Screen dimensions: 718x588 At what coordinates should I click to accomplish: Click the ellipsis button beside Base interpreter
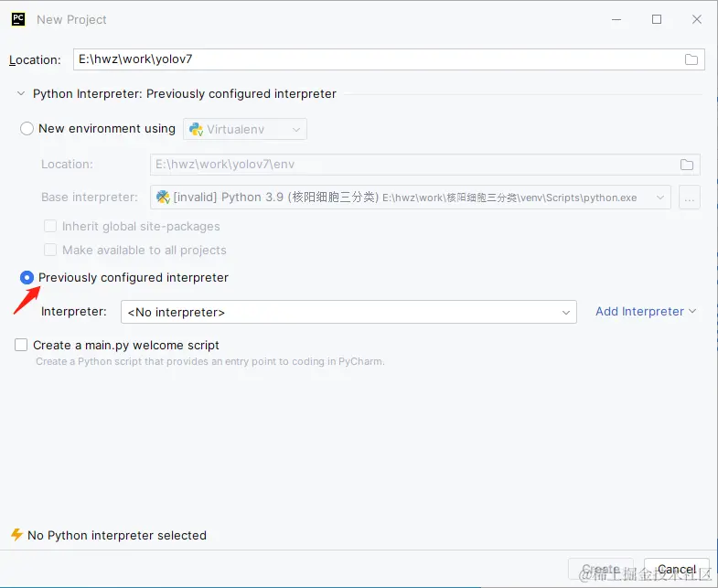pos(689,198)
